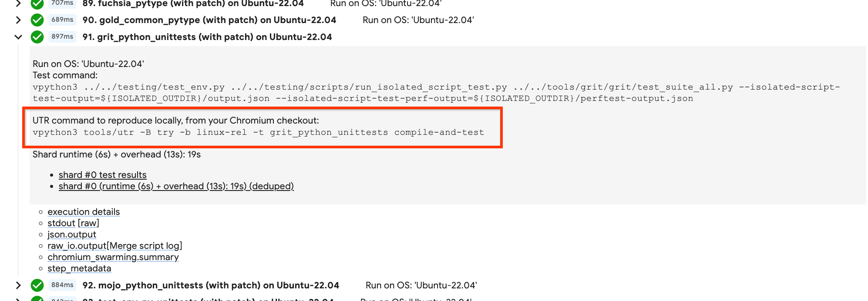Click green checkmark of grit_python_unittests step
The height and width of the screenshot is (301, 868).
click(x=37, y=37)
